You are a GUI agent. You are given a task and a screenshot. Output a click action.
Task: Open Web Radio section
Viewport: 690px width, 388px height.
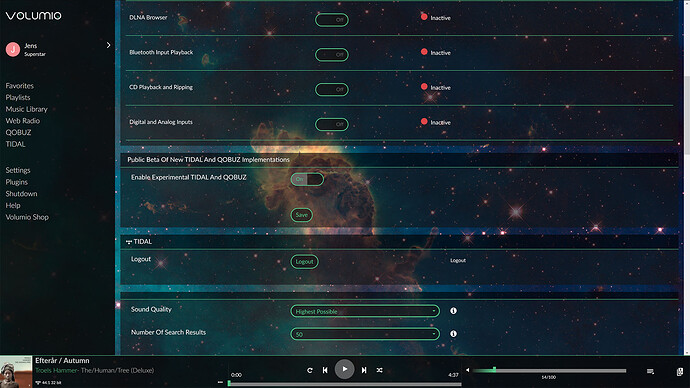(x=22, y=121)
